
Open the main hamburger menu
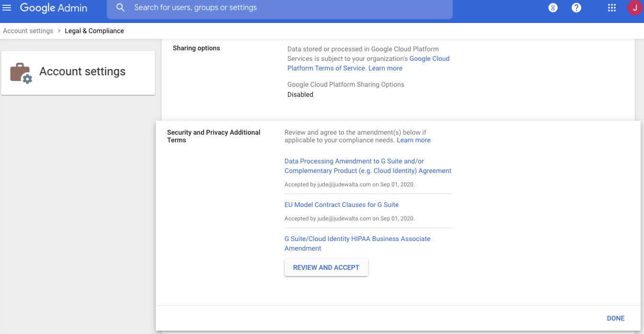[7, 8]
